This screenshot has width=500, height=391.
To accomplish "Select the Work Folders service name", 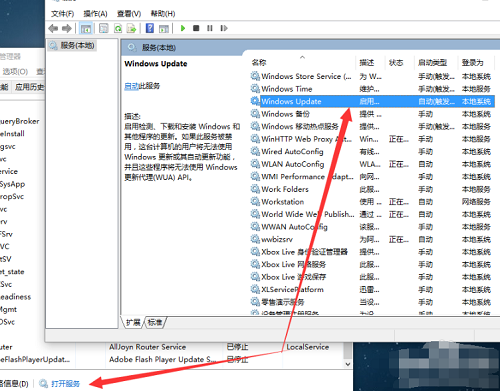I will [285, 189].
